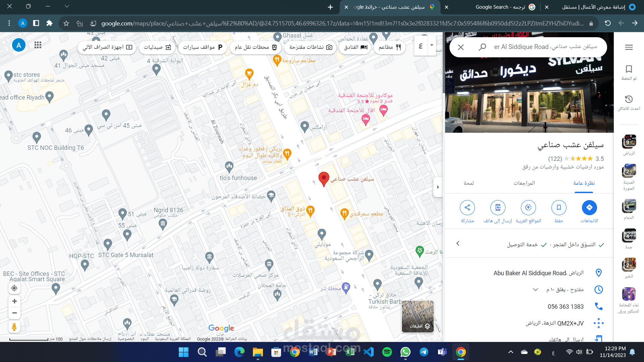The width and height of the screenshot is (644, 362).
Task: Zoom out the map with minus button
Action: [14, 313]
